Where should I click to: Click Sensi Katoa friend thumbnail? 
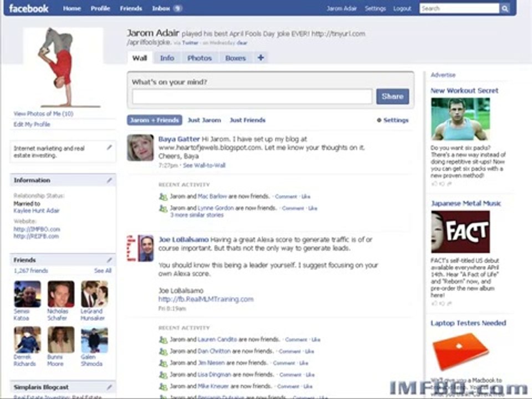(28, 294)
